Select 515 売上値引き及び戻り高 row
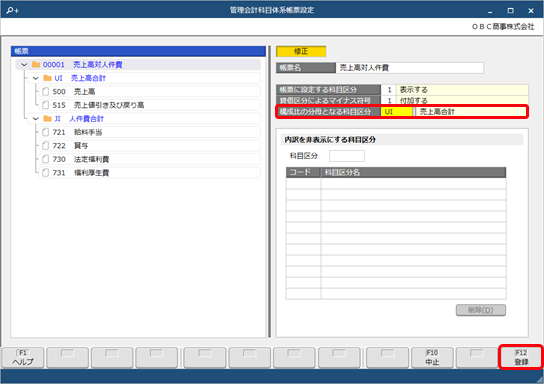Image resolution: width=544 pixels, height=384 pixels. click(149, 105)
